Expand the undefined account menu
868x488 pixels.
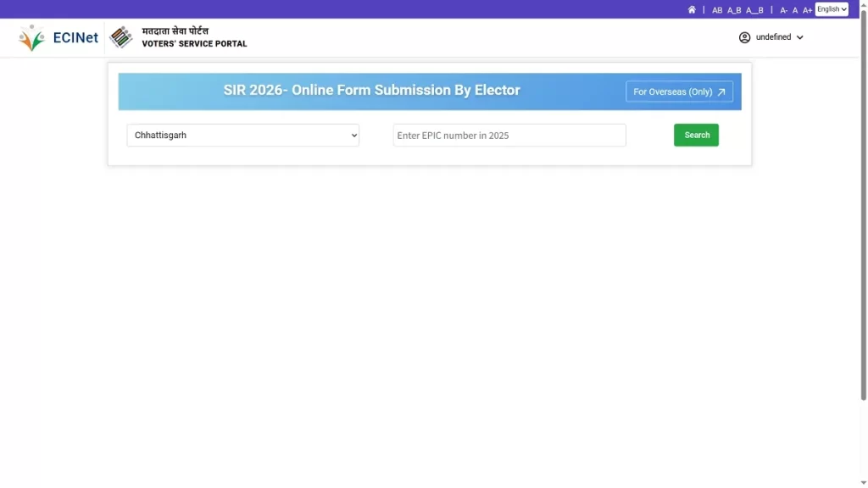774,37
